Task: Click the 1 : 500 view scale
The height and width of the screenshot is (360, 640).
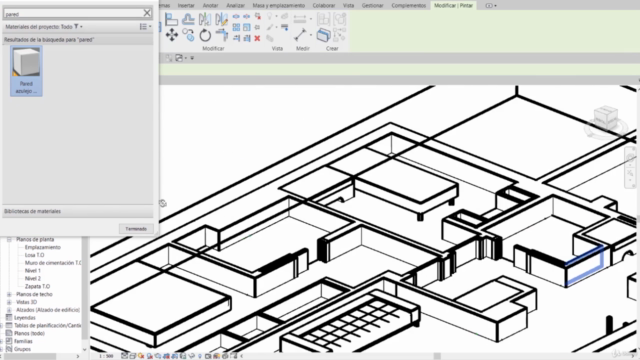Action: pyautogui.click(x=106, y=356)
